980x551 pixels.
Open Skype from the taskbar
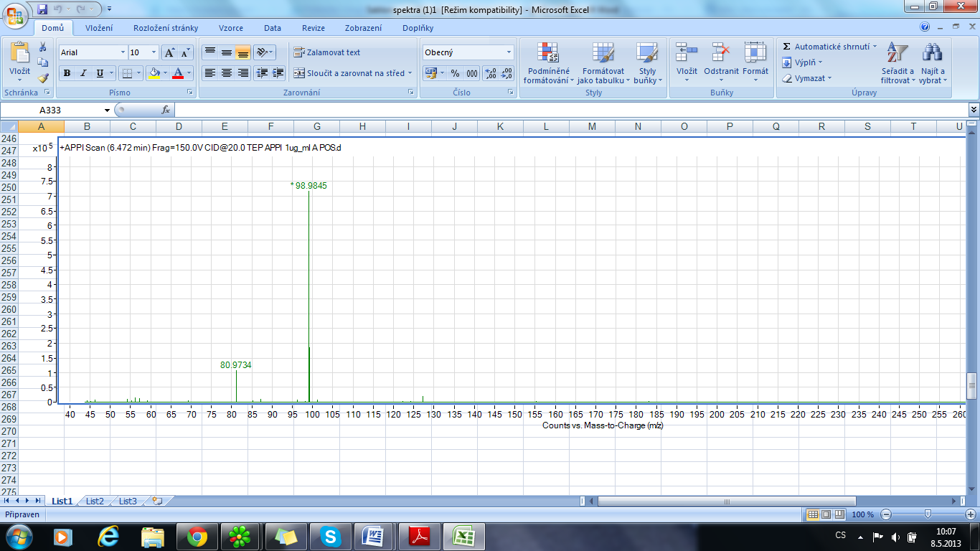click(331, 536)
